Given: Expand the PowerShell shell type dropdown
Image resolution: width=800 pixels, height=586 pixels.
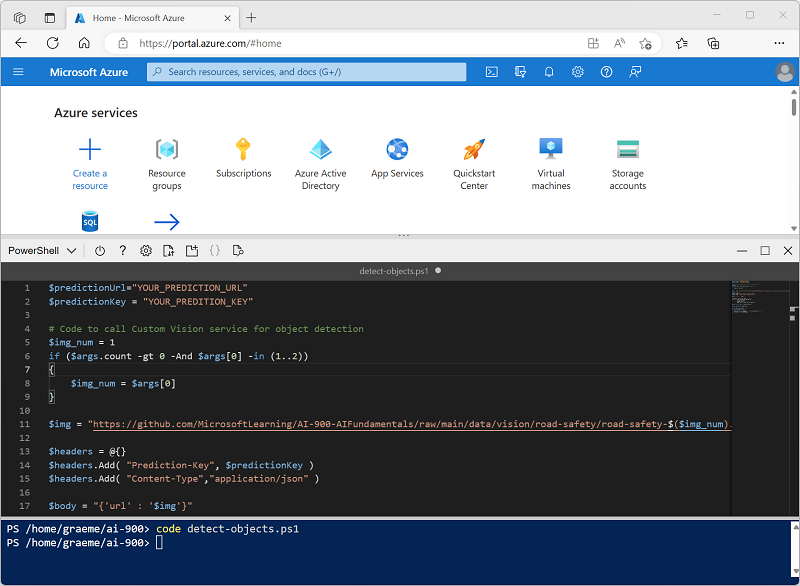Looking at the screenshot, I should pyautogui.click(x=42, y=250).
